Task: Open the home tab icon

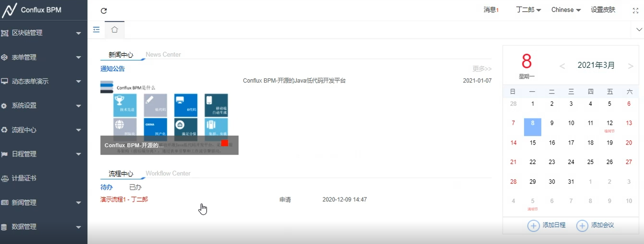Action: [x=115, y=30]
